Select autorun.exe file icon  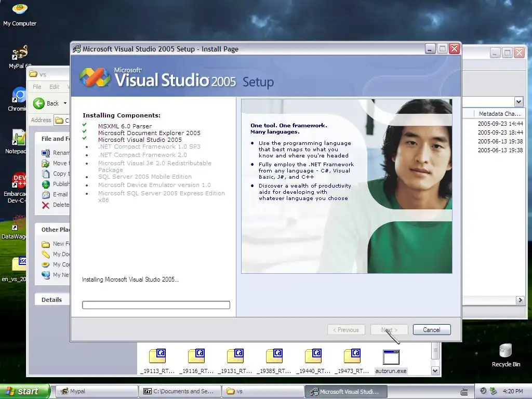391,357
